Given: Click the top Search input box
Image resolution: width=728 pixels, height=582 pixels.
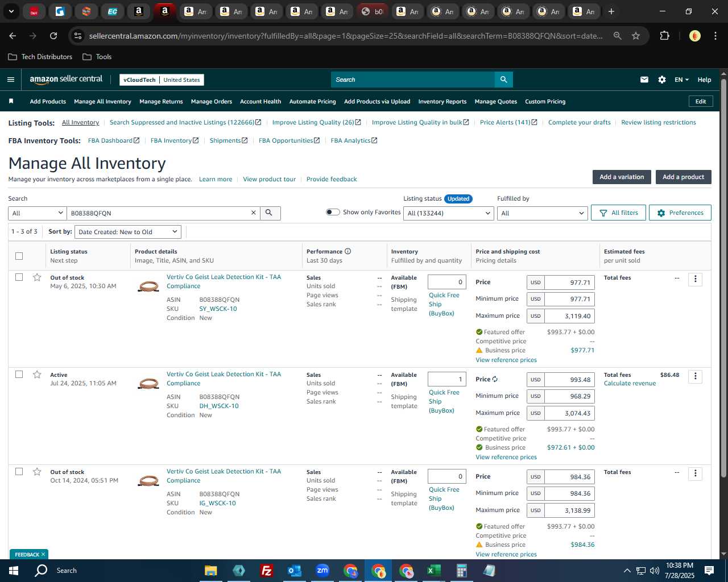Looking at the screenshot, I should point(413,80).
